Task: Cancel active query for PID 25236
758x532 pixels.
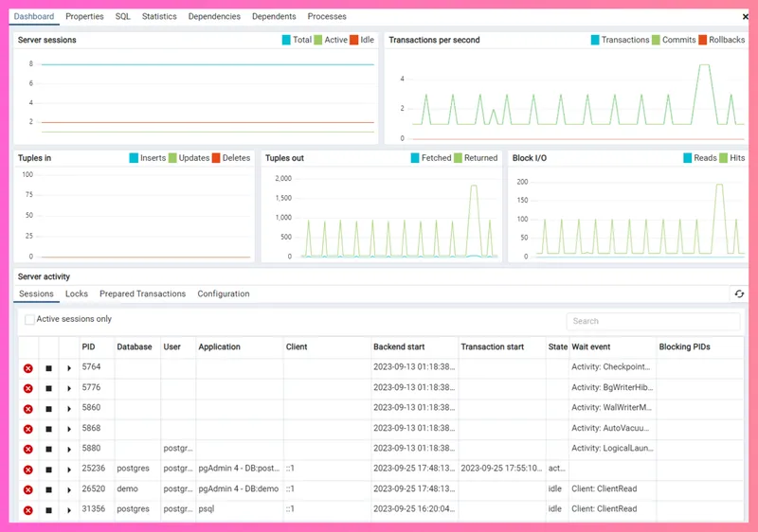Action: click(49, 470)
